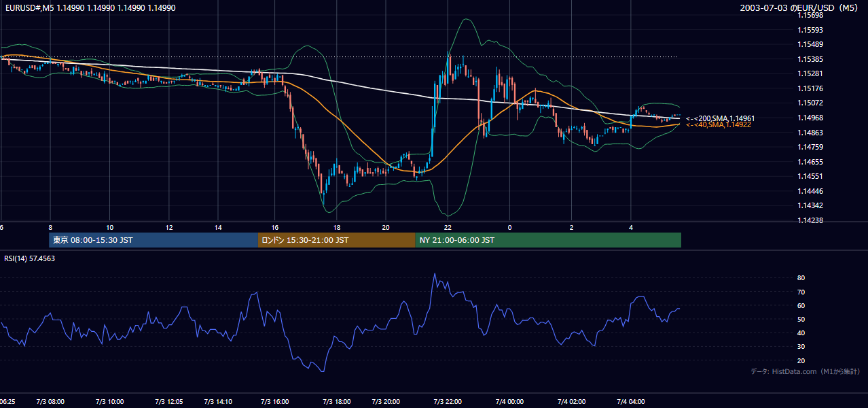Click price scale value 1.15072
This screenshot has height=408, width=868.
(x=810, y=103)
